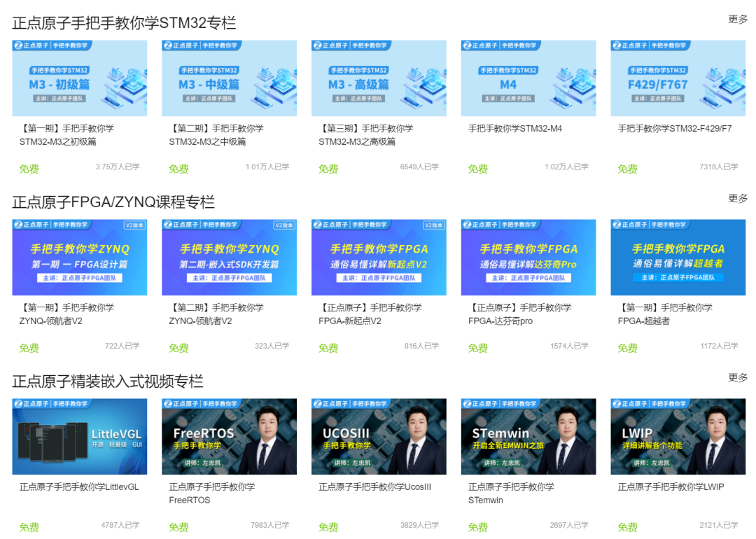Open title 【第二期】手把手教你学STM32-M3之中级篇
Screen dimensions: 756x539
coord(216,135)
